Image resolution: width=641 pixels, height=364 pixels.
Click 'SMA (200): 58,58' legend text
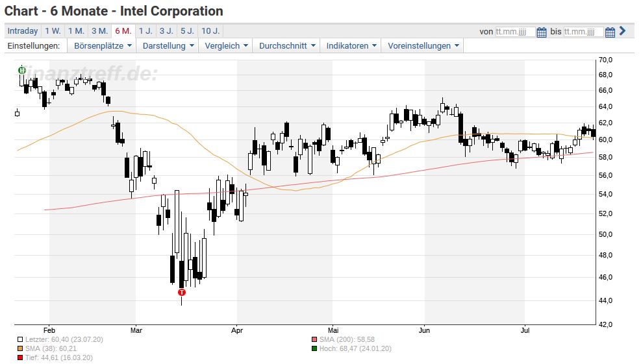pyautogui.click(x=347, y=339)
